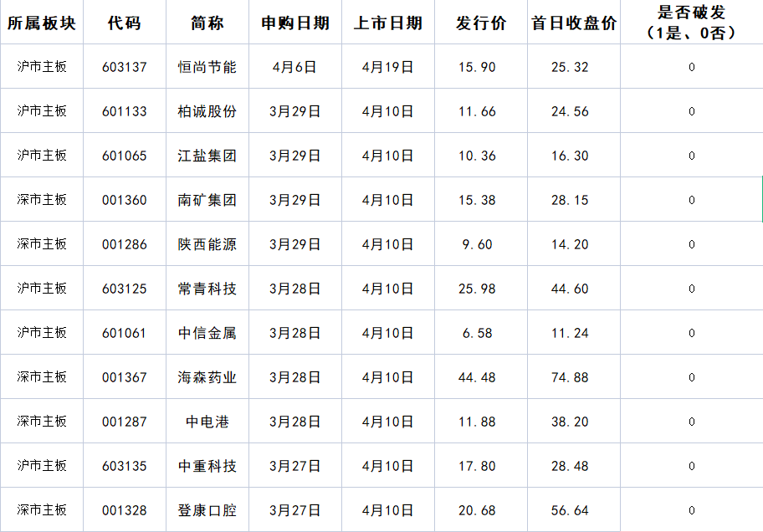Click the 首日收盘价 column header
Viewport: 763px width, 532px height.
(x=572, y=23)
